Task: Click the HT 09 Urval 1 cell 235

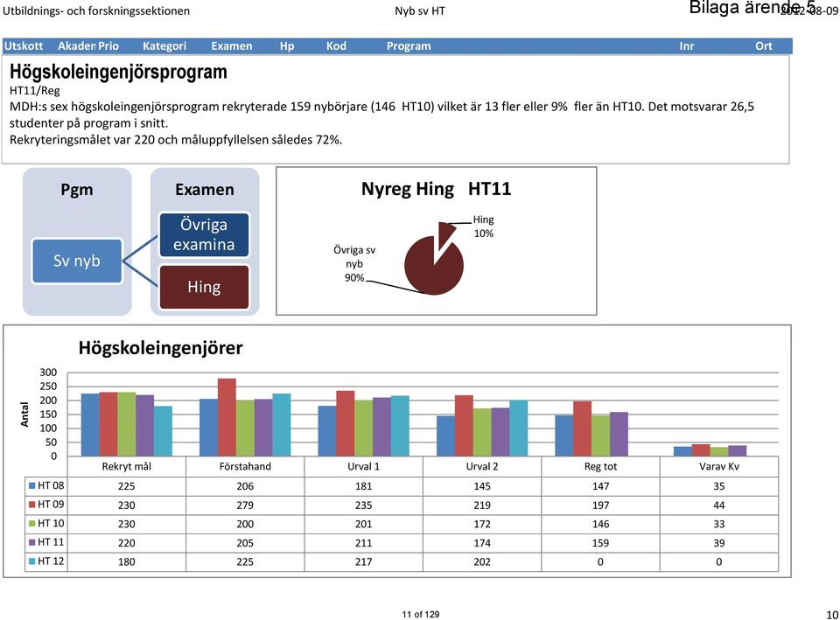Action: (363, 505)
